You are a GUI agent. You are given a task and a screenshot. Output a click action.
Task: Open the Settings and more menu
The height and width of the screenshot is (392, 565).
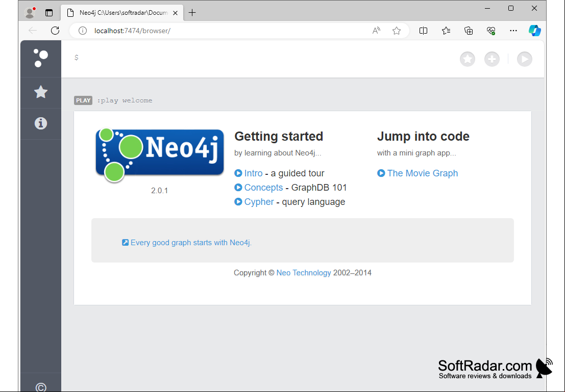(x=513, y=31)
